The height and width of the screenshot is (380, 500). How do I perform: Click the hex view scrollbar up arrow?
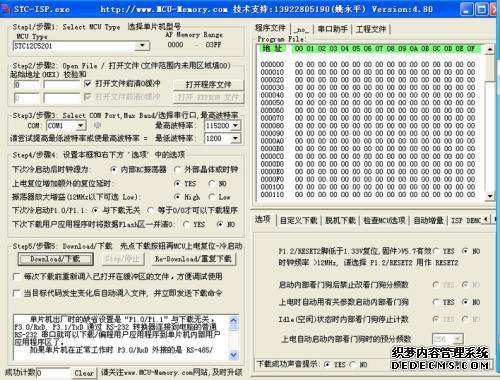(489, 49)
